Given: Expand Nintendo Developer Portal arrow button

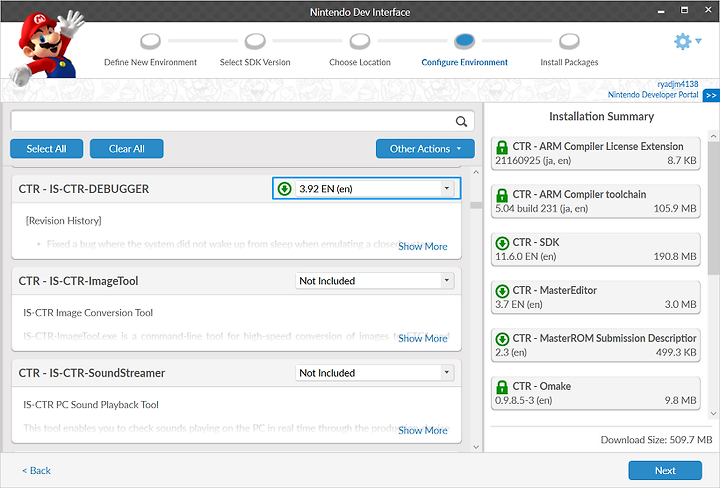Looking at the screenshot, I should point(711,95).
